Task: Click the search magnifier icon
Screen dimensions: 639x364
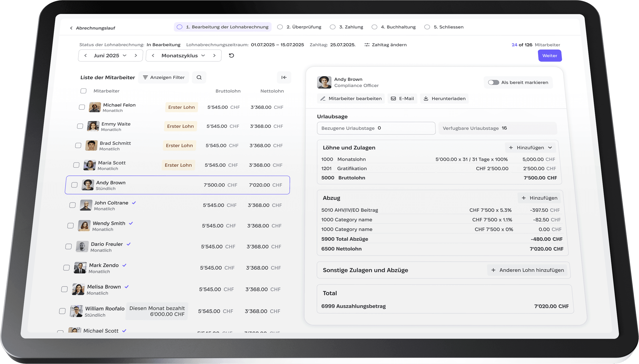Action: point(199,77)
